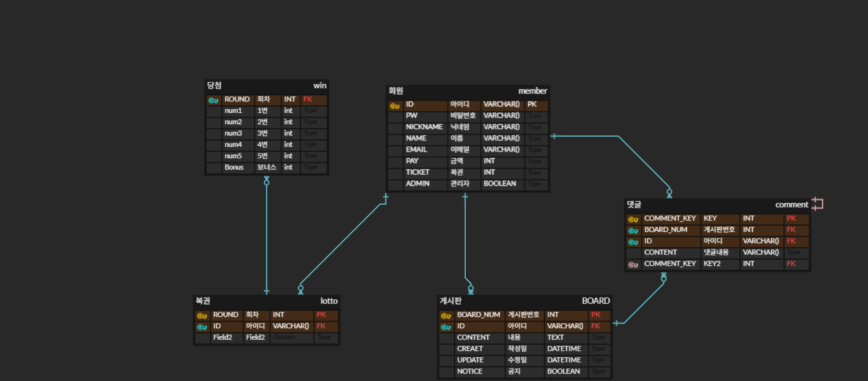Image resolution: width=868 pixels, height=381 pixels.
Task: Click the cyan foreign key icon in lotto's ID row
Action: [x=202, y=327]
